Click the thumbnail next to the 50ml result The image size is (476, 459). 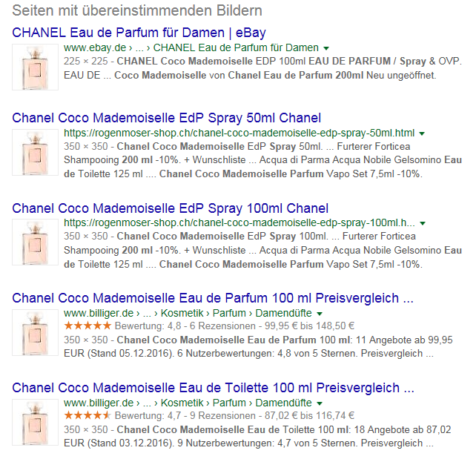(x=35, y=153)
